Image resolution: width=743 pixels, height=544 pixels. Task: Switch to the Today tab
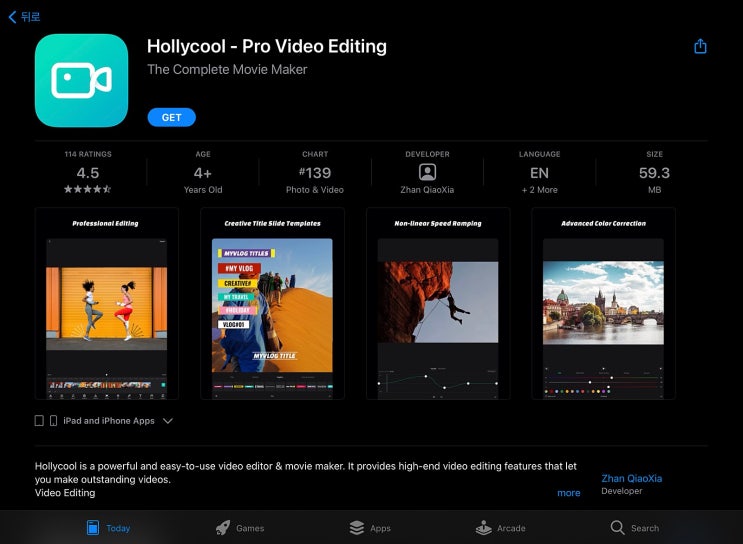pyautogui.click(x=109, y=528)
